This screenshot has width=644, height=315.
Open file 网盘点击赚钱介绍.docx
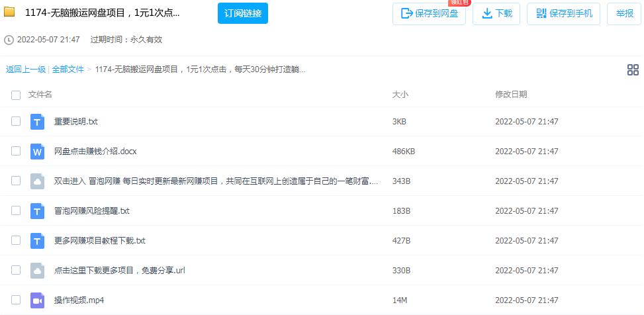pyautogui.click(x=95, y=152)
